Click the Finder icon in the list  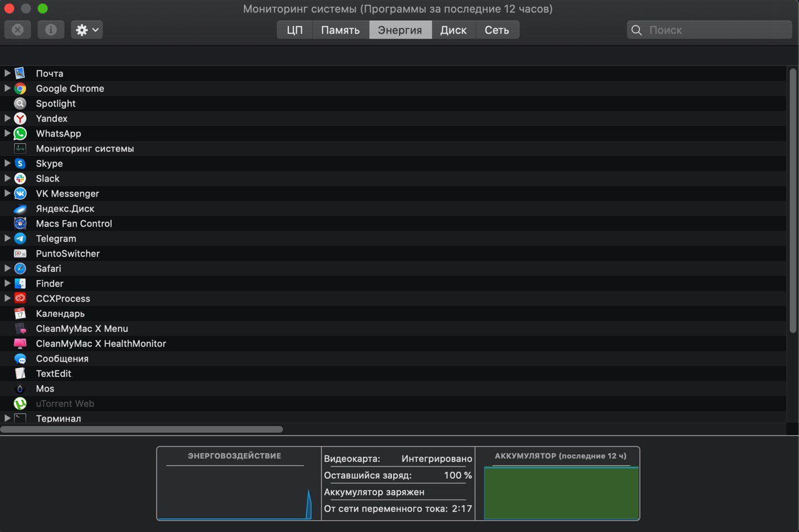tap(20, 283)
